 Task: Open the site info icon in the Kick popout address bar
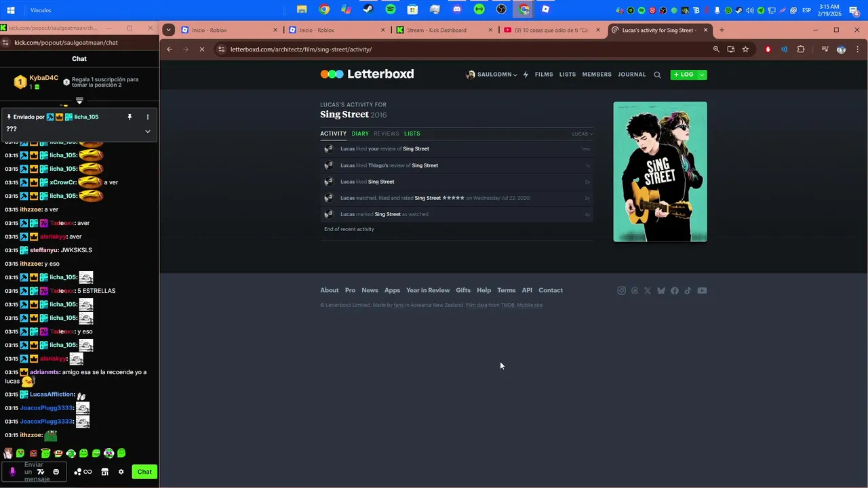(x=6, y=43)
